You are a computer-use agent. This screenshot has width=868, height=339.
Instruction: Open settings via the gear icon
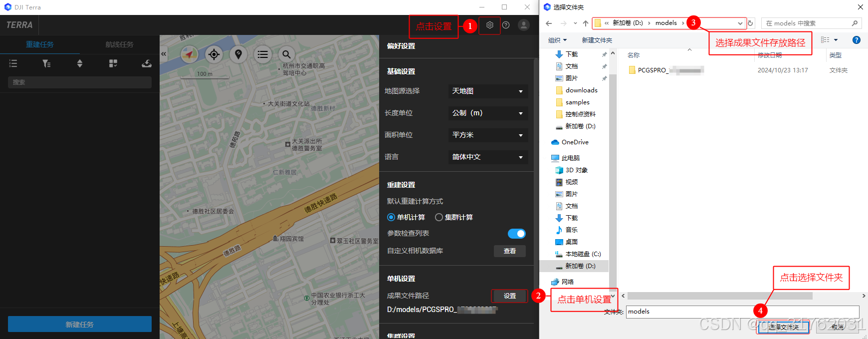coord(490,25)
